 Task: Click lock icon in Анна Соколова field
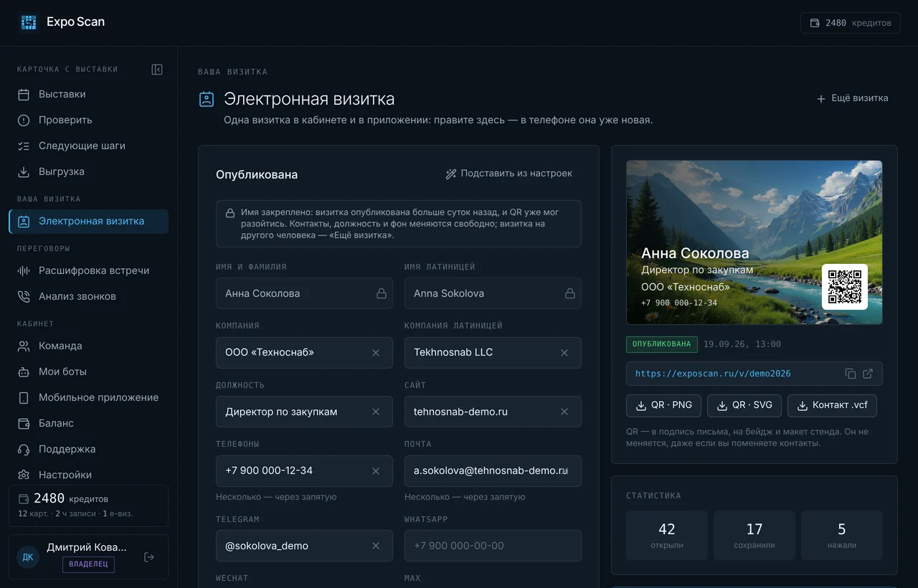pos(382,293)
